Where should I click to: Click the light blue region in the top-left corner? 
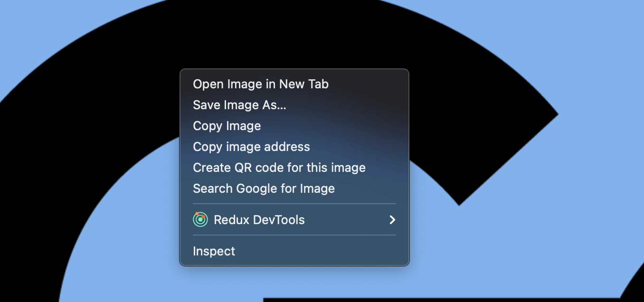pos(38,28)
